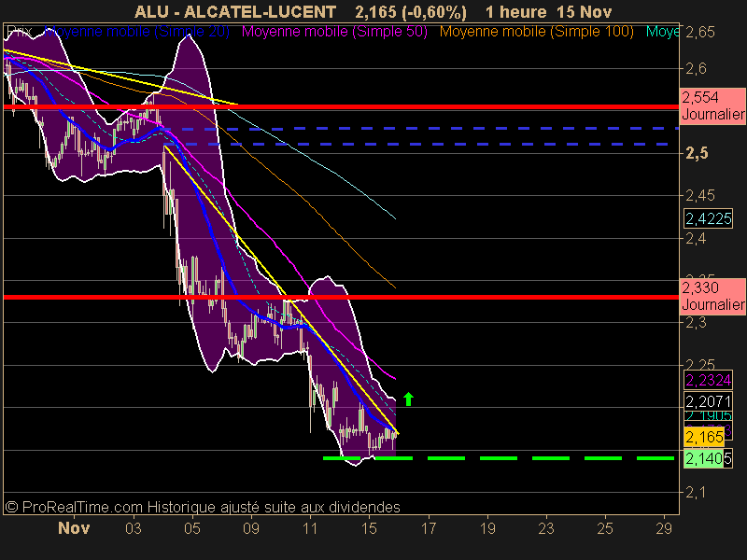Click the 2,3 price axis label

(696, 322)
